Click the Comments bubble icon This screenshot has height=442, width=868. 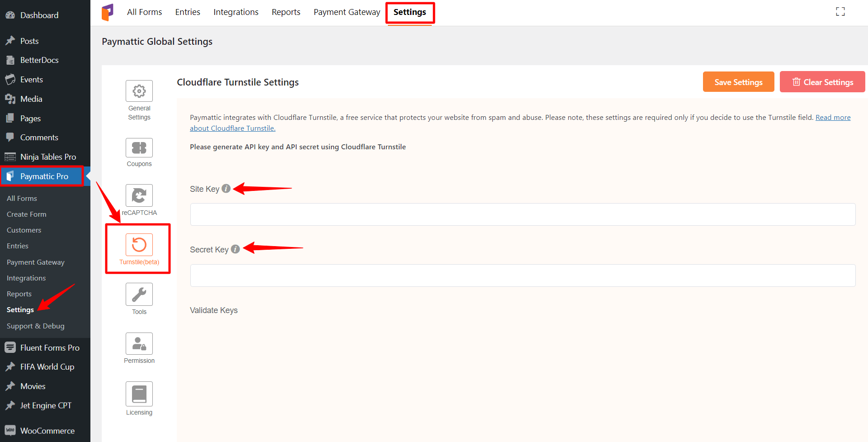point(10,137)
